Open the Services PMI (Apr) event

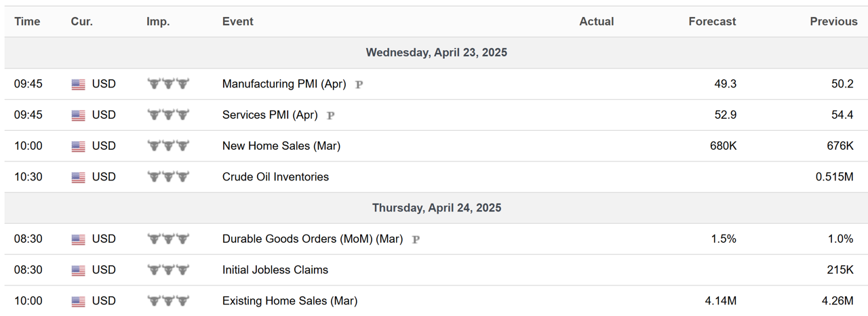(x=270, y=115)
